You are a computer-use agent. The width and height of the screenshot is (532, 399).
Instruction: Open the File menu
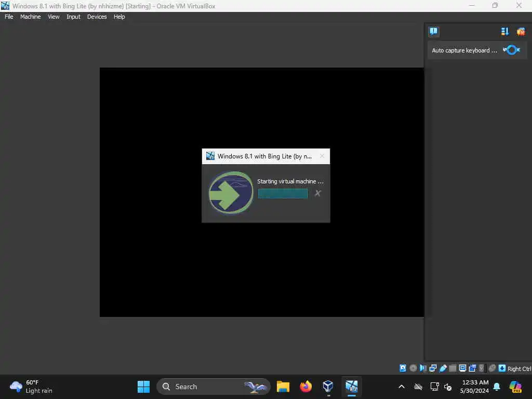(9, 17)
